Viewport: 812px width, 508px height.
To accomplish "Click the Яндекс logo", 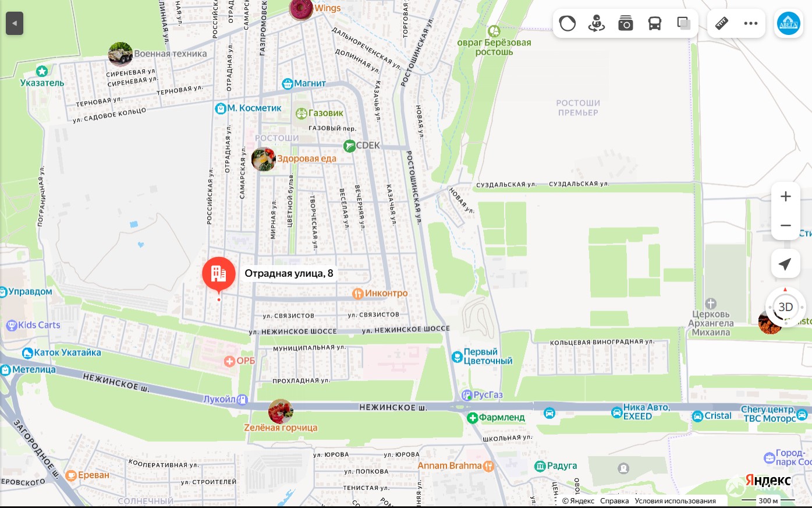I will 768,481.
